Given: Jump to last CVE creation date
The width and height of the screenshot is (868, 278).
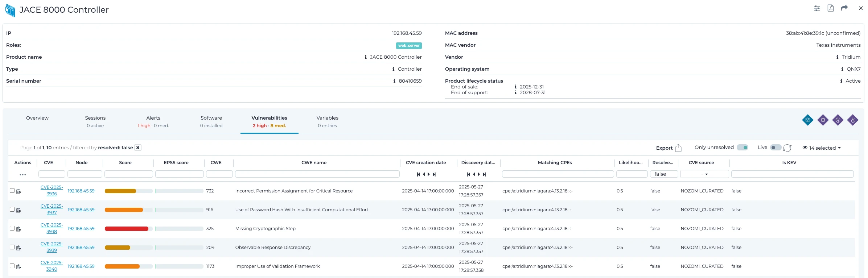Looking at the screenshot, I should [x=434, y=174].
